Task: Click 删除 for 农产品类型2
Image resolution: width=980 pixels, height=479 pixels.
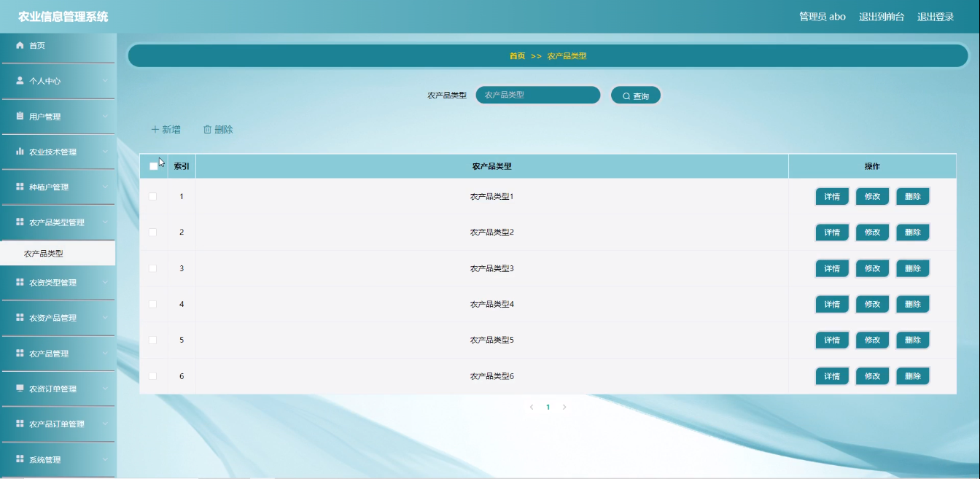Action: (912, 233)
